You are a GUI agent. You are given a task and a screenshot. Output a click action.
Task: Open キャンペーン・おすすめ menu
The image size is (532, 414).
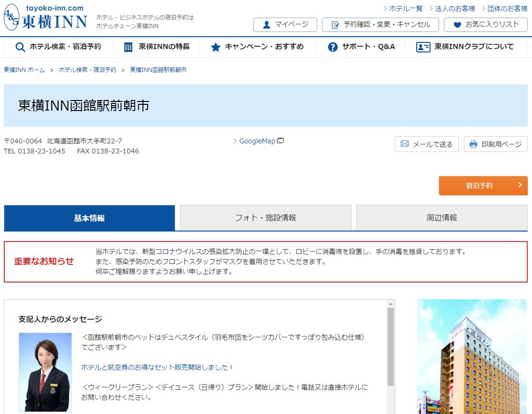[x=258, y=47]
